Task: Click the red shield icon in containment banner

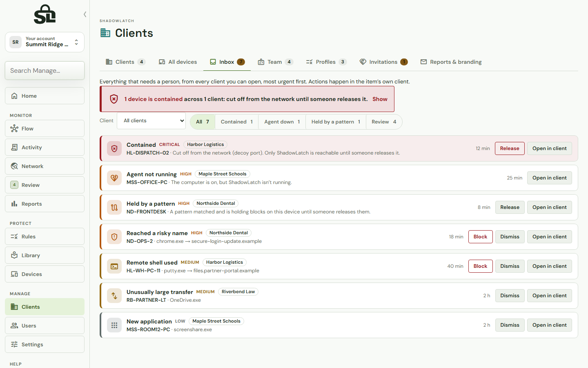Action: (114, 99)
